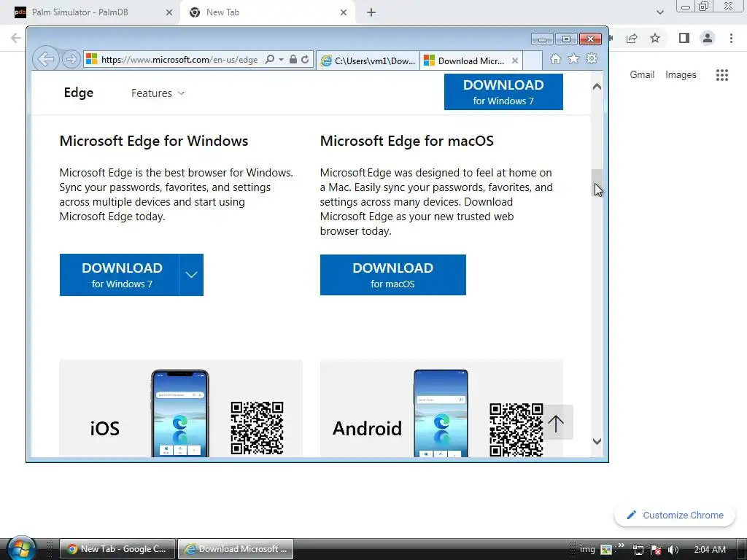Expand the Features menu
747x560 pixels.
pos(158,93)
